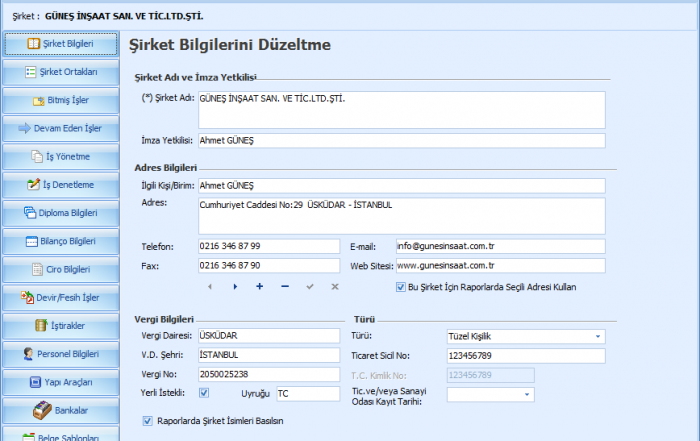Click the minus icon to delete address
This screenshot has width=700, height=441.
(x=285, y=286)
